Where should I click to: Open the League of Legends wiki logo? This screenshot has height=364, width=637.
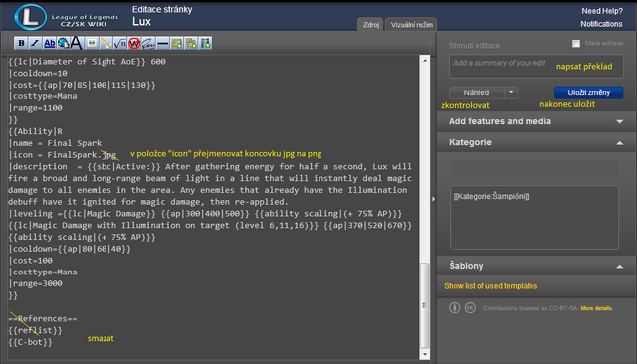(67, 18)
